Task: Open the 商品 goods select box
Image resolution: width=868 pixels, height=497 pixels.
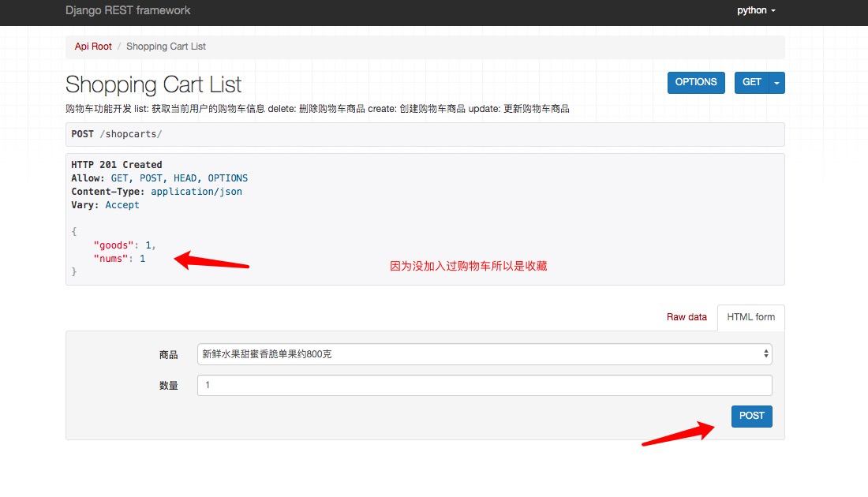Action: coord(485,354)
